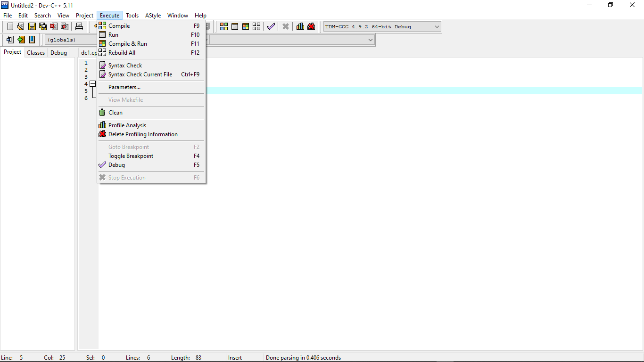Click the Compile & Run toolbar icon
This screenshot has width=644, height=362.
246,26
